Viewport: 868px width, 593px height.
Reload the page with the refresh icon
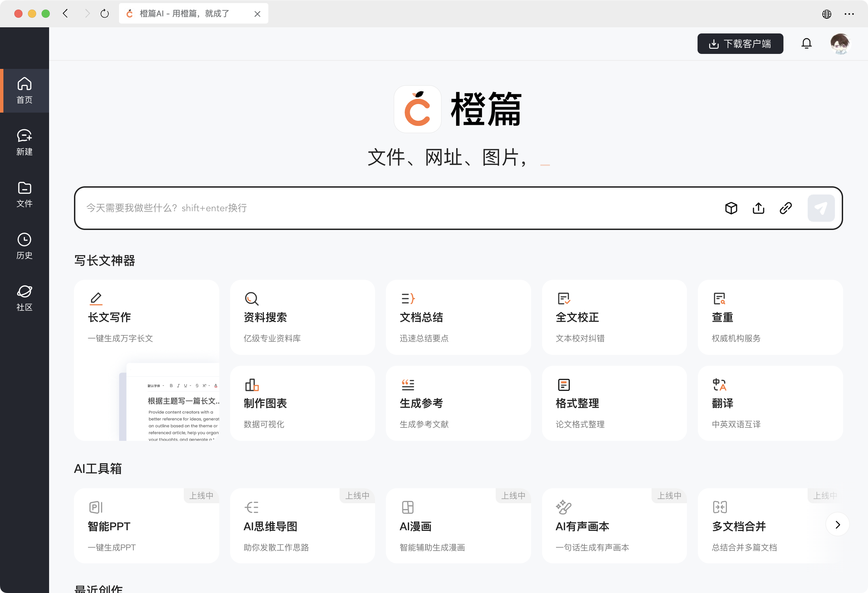(105, 13)
